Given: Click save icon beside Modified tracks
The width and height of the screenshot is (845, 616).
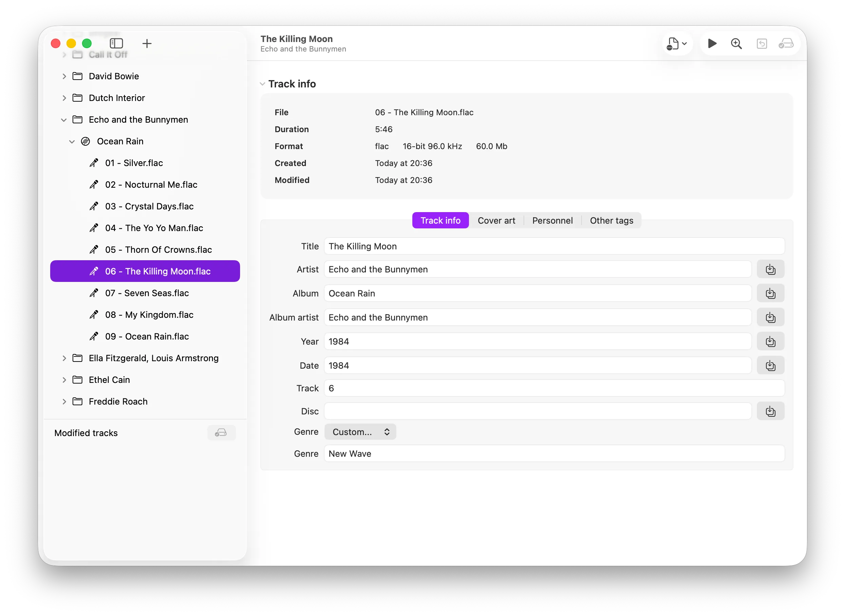Looking at the screenshot, I should [221, 433].
